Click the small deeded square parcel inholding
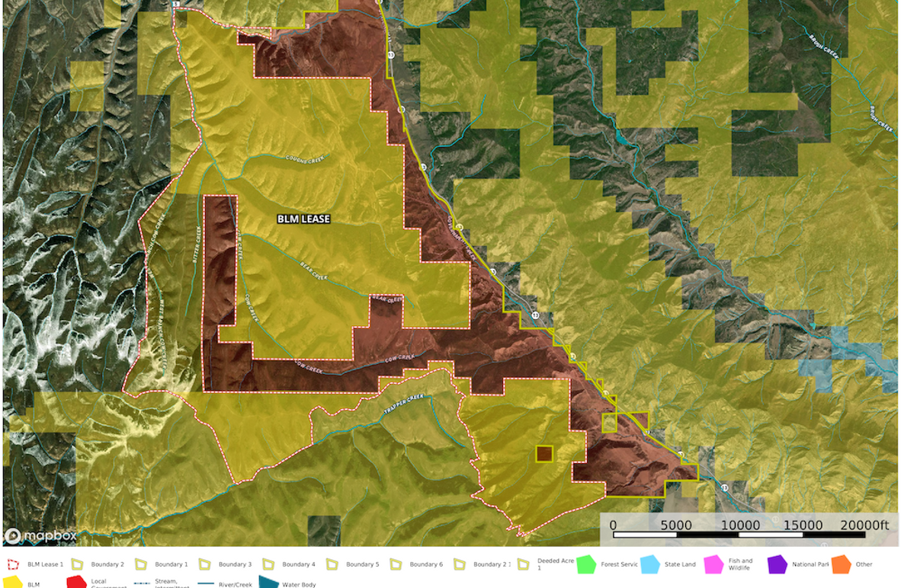This screenshot has height=588, width=901. (x=543, y=454)
